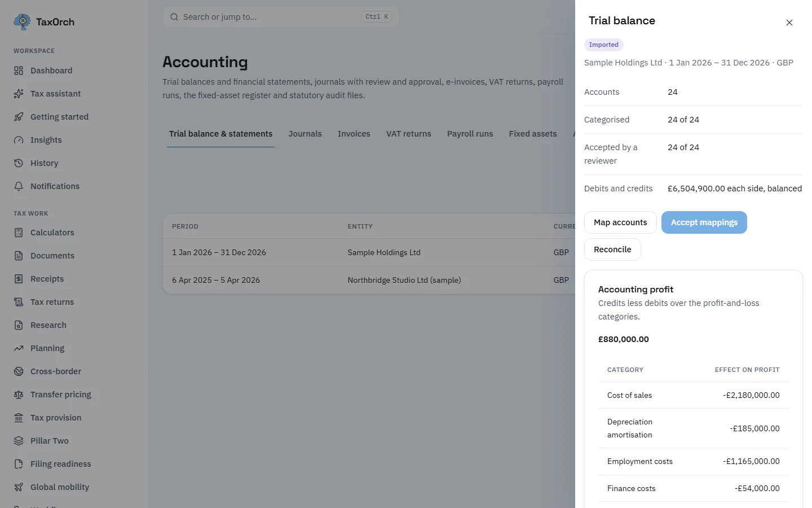The width and height of the screenshot is (812, 508).
Task: Click the Transfer pricing scales icon
Action: tap(19, 395)
